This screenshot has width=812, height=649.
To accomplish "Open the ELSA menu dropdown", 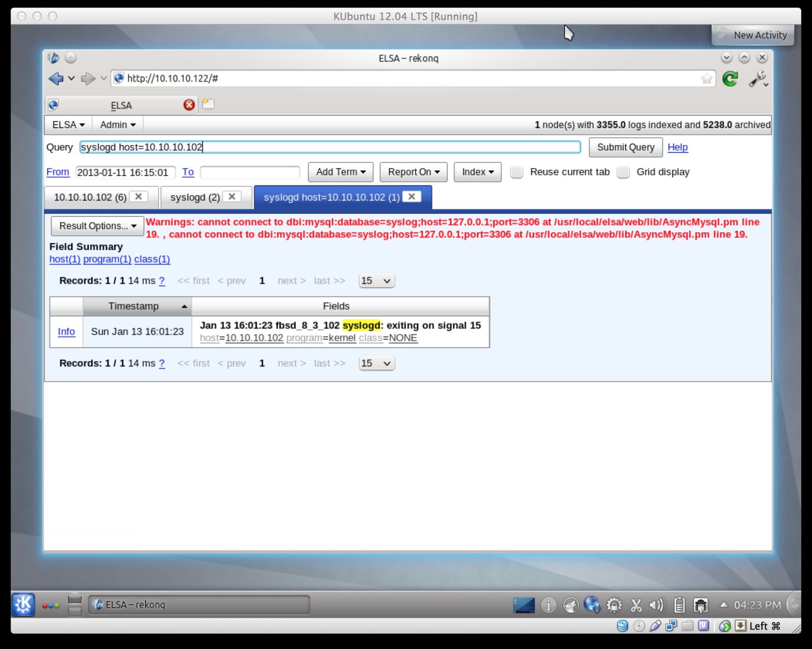I will click(68, 125).
